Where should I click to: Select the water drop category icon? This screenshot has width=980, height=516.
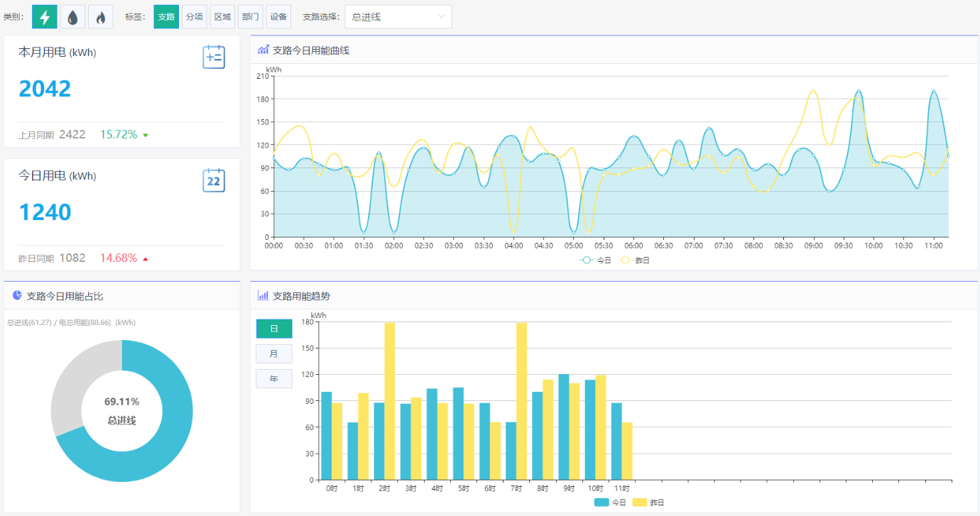pos(72,17)
